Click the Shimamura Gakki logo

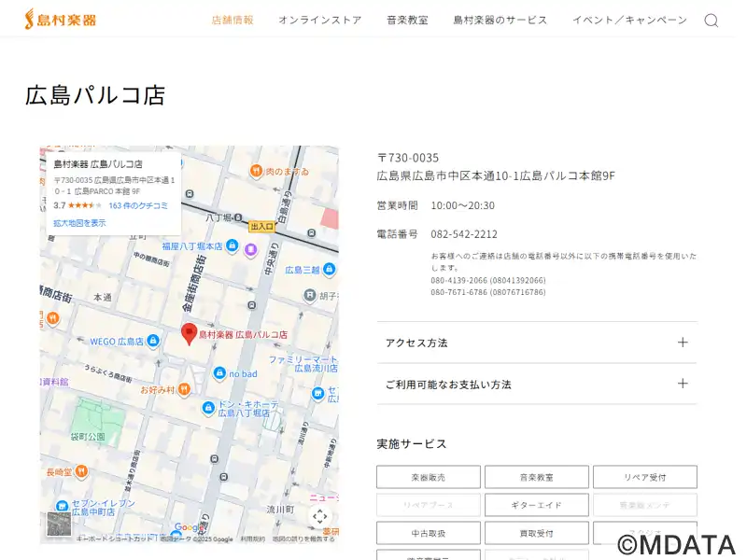click(61, 19)
